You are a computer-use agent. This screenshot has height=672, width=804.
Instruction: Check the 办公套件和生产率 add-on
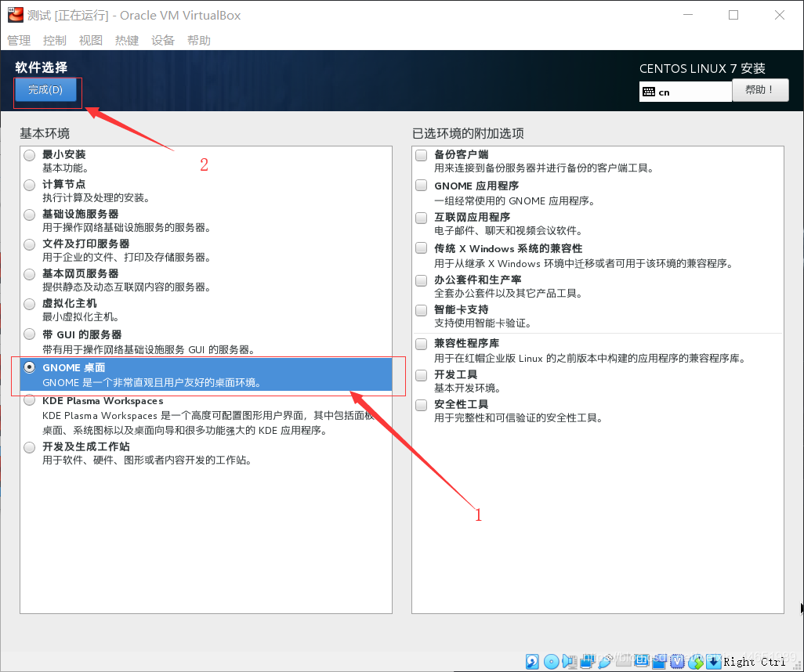(x=422, y=280)
